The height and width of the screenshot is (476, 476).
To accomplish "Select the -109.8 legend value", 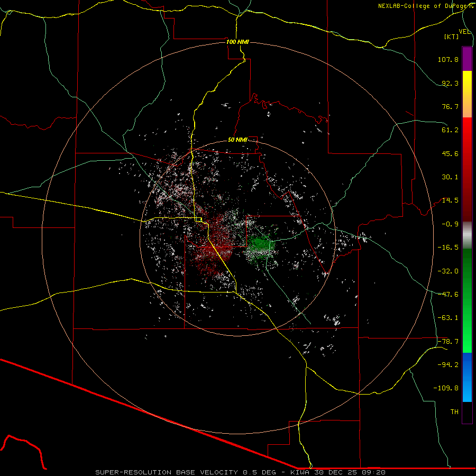I will (446, 388).
